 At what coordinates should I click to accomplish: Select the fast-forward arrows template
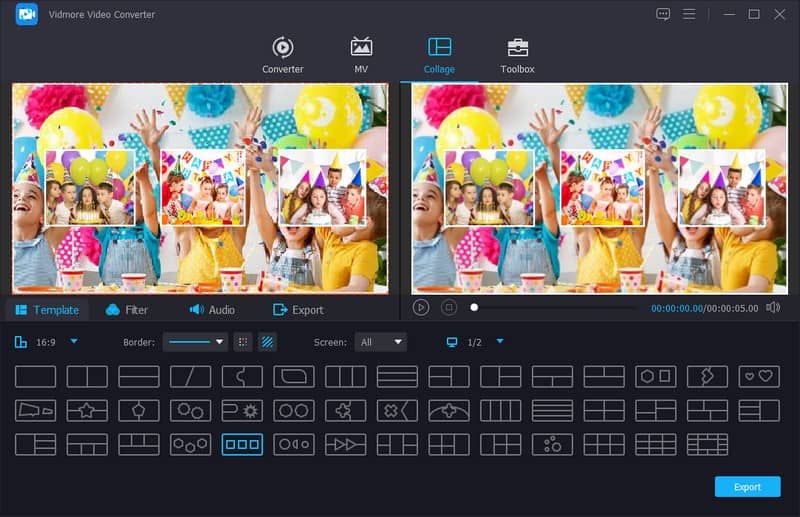click(345, 445)
